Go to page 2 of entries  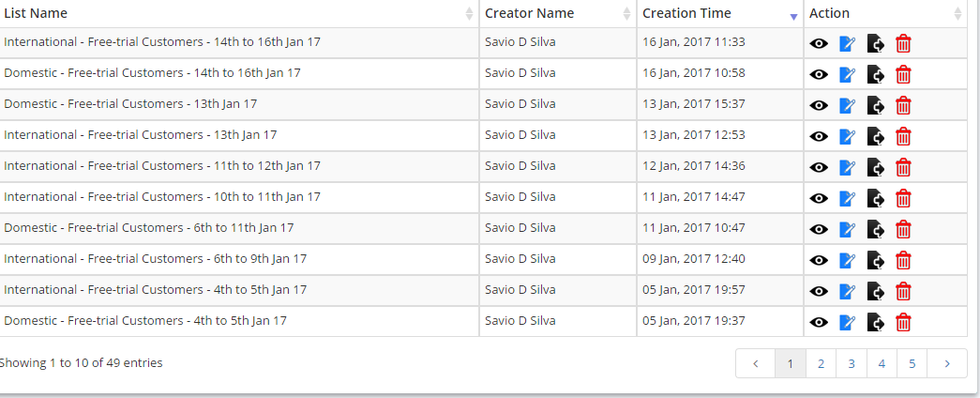[x=821, y=363]
